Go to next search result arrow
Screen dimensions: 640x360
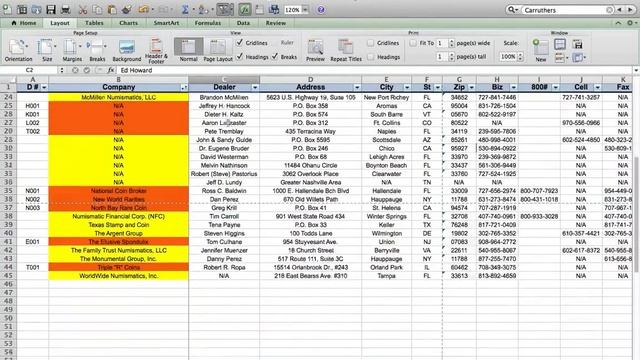coord(630,9)
